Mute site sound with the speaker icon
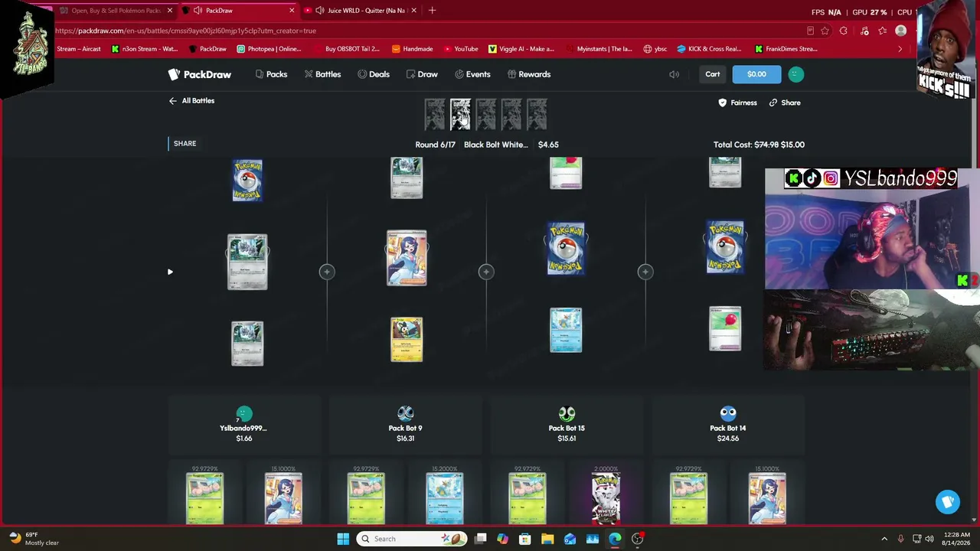The image size is (980, 551). pos(674,74)
